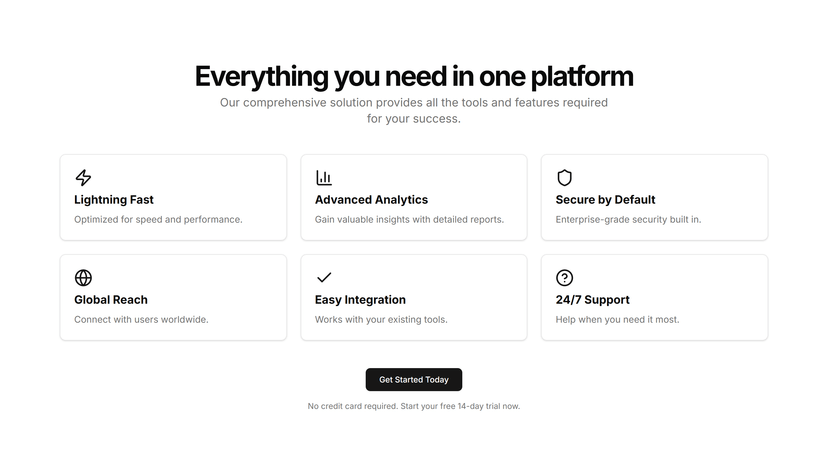Click the lightning bolt icon
The width and height of the screenshot is (828, 474).
(x=83, y=177)
